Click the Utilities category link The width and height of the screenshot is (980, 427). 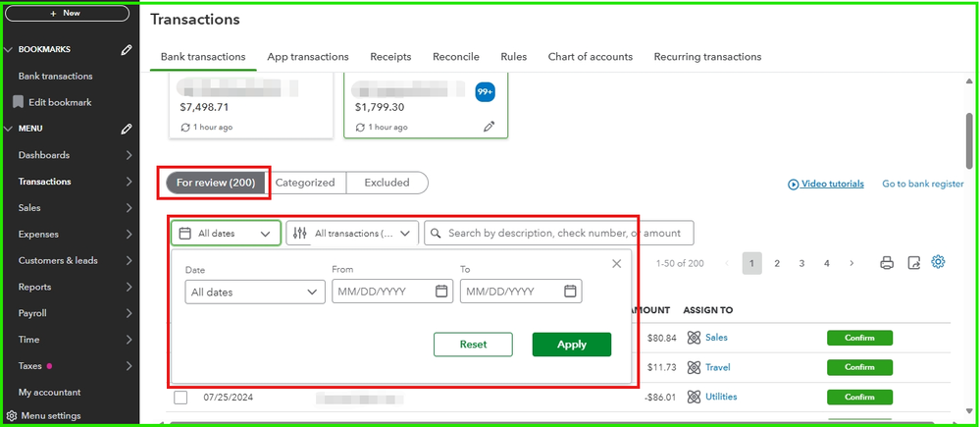point(721,397)
